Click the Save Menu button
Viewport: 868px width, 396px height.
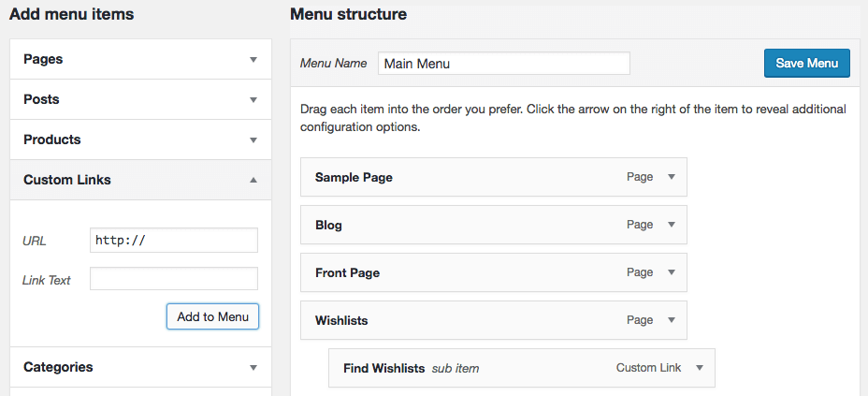point(806,63)
